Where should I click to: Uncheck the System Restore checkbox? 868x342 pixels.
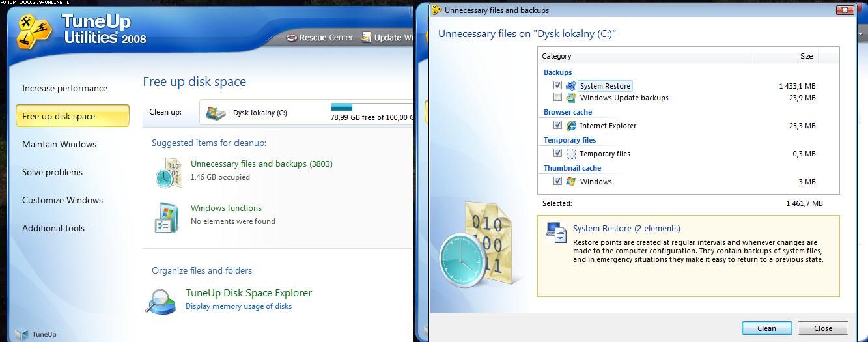(x=557, y=85)
